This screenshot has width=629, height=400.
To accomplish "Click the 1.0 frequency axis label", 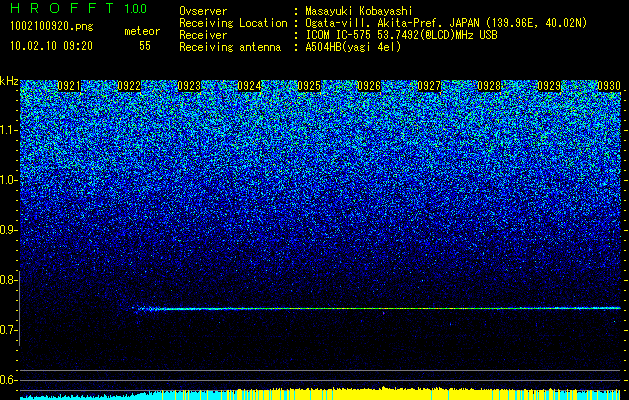I will click(x=8, y=180).
